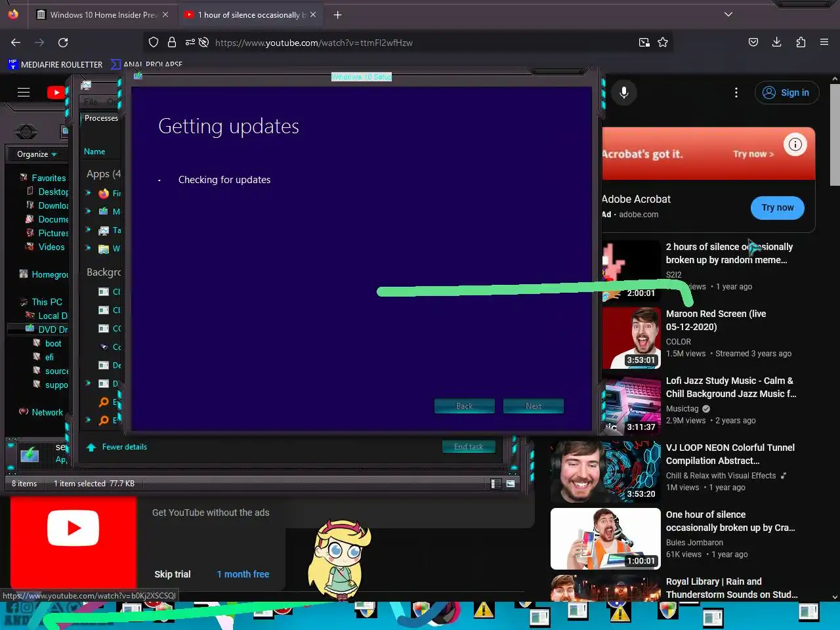Select Pictures folder in Explorer tree
840x630 pixels.
coord(52,233)
